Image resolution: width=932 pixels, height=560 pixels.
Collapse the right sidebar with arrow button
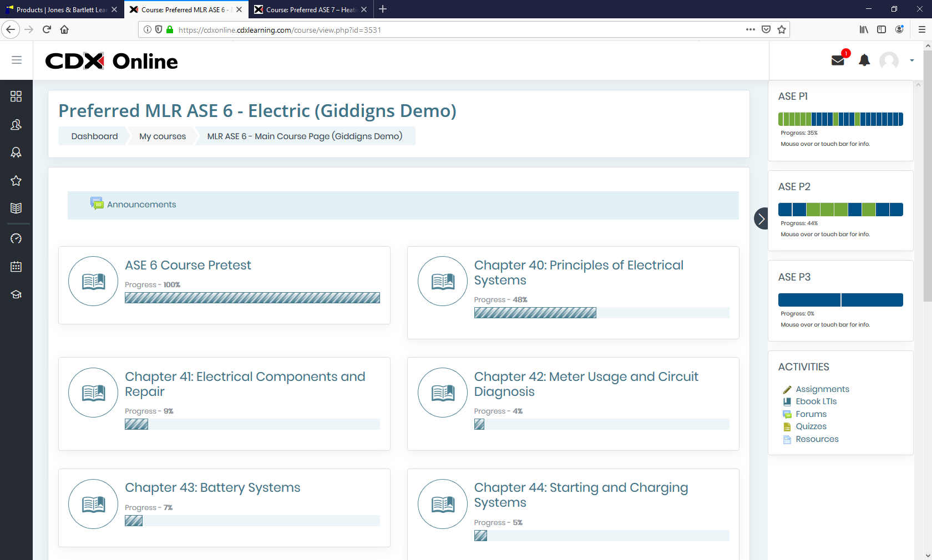click(761, 218)
